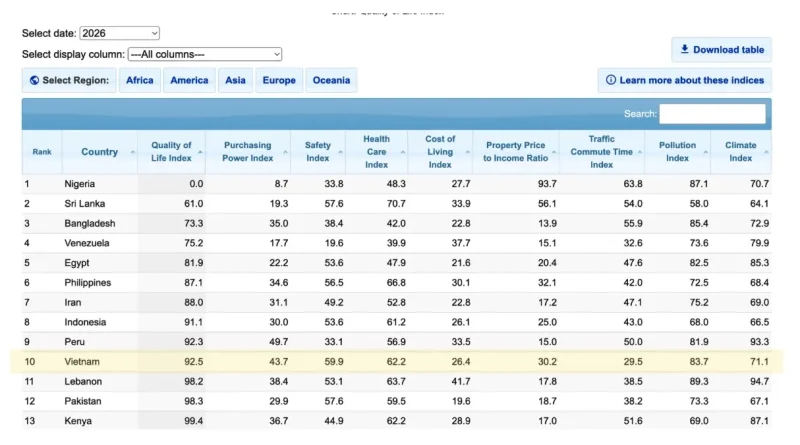Screen dimensions: 800x445
Task: Filter by Europe region
Action: pyautogui.click(x=279, y=80)
